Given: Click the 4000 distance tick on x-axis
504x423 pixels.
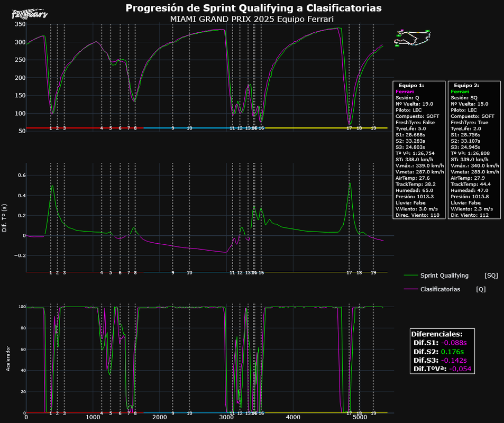Looking at the screenshot, I should tap(293, 418).
